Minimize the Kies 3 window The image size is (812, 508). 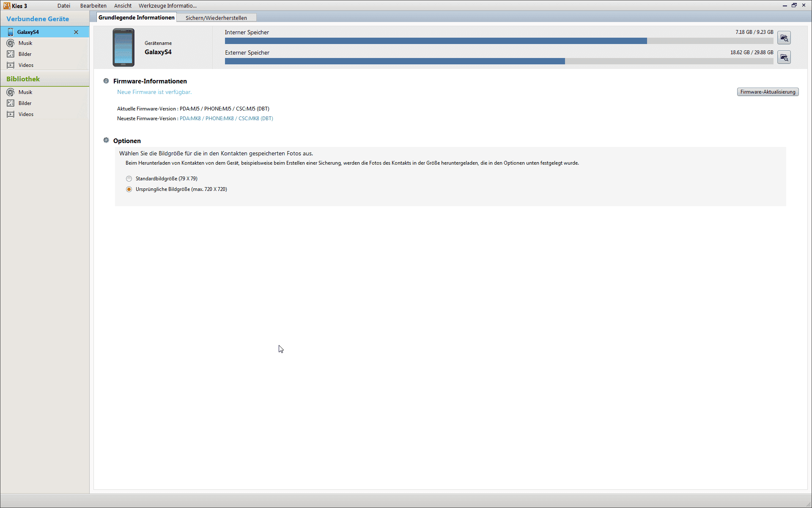[785, 6]
